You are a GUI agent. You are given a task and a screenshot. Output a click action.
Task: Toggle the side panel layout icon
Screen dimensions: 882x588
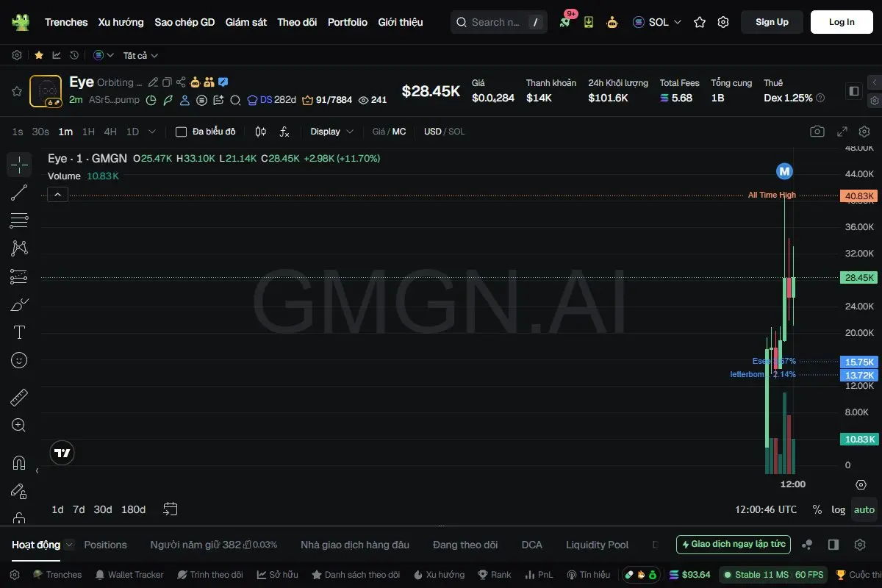click(854, 91)
